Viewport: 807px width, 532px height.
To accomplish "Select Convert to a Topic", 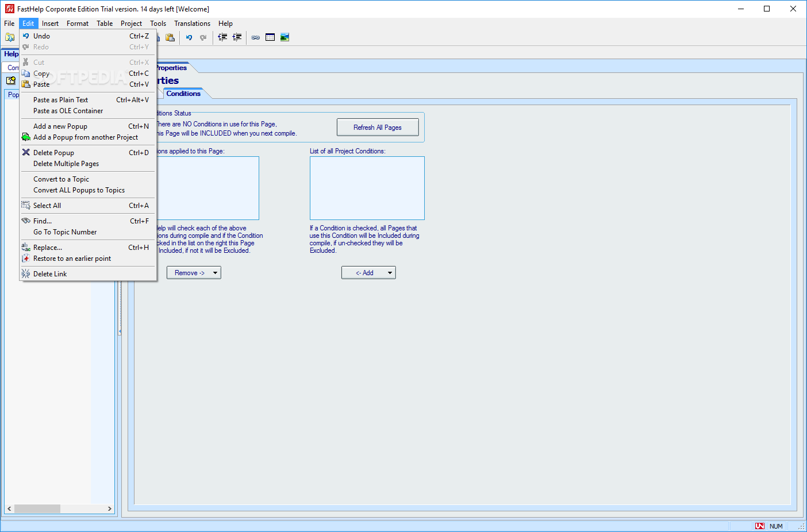I will tap(88, 179).
